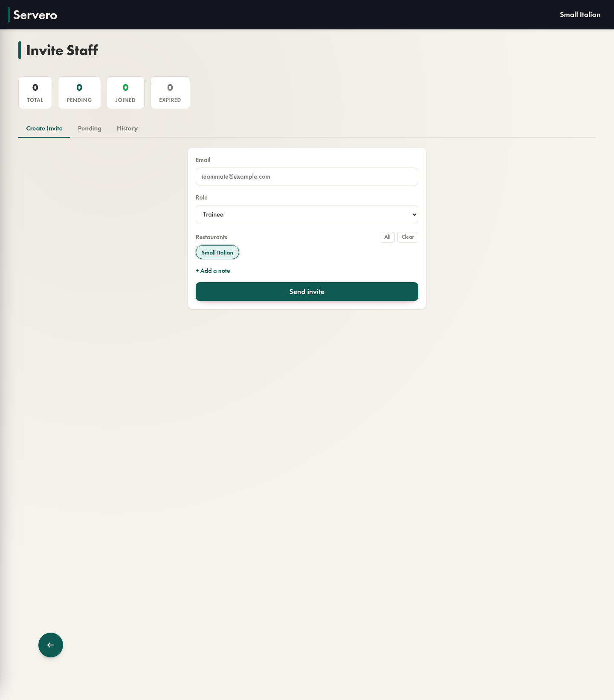Open the Role dropdown showing Trainee
614x700 pixels.
click(307, 214)
